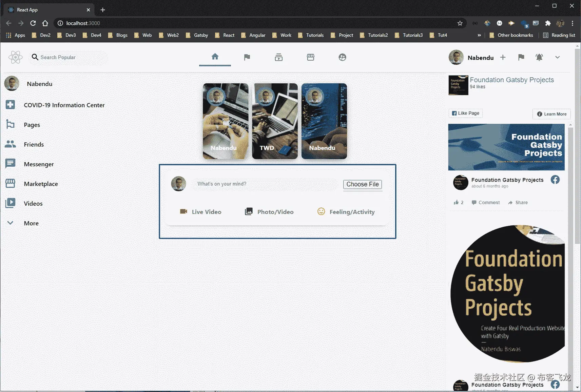The width and height of the screenshot is (581, 392).
Task: Click the Learn More button
Action: point(551,114)
